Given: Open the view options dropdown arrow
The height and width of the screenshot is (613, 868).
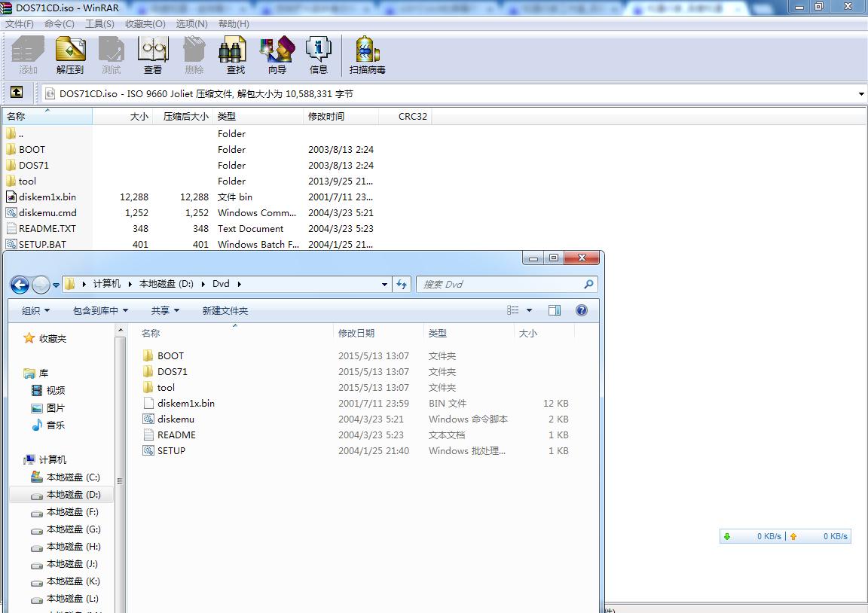Looking at the screenshot, I should (x=529, y=310).
